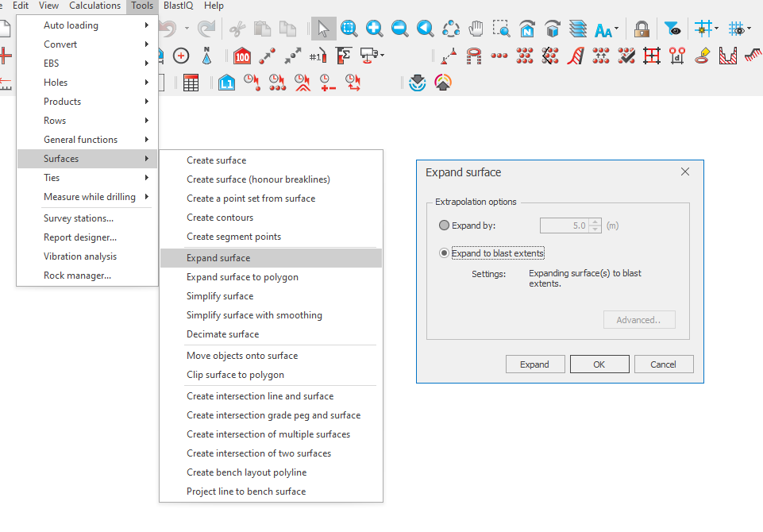This screenshot has width=763, height=532.
Task: Open the truck loading icon dropdown arrow
Action: pos(383,55)
